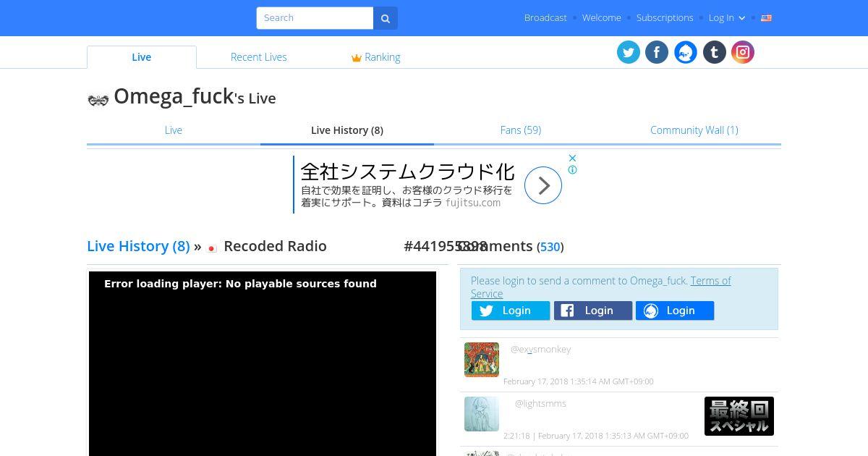Open the @lightsmms user link
This screenshot has width=868, height=456.
coord(540,404)
